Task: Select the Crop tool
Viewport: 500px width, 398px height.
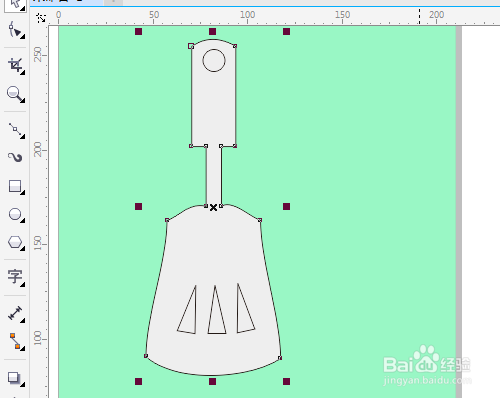Action: [x=15, y=65]
